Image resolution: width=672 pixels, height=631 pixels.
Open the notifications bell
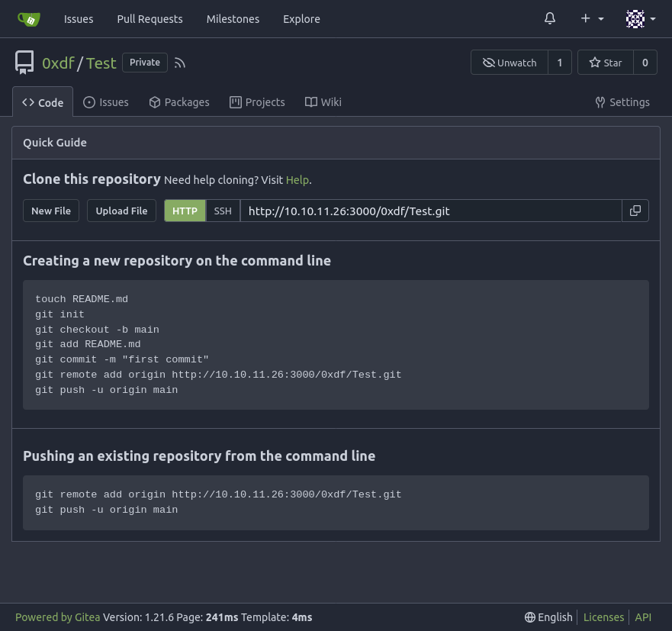(550, 19)
